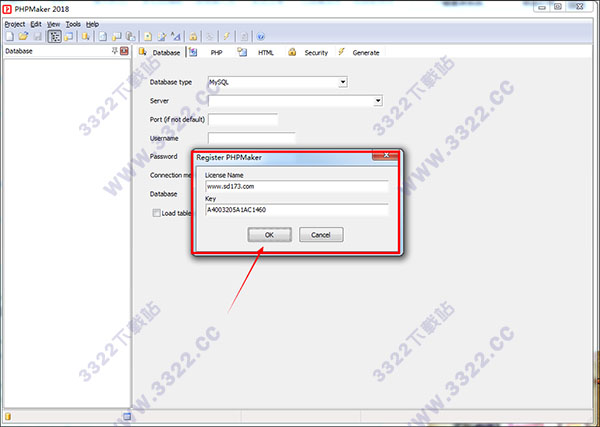Viewport: 600px width, 427px height.
Task: Click the overlapping windows toolbar icon
Action: (69, 36)
